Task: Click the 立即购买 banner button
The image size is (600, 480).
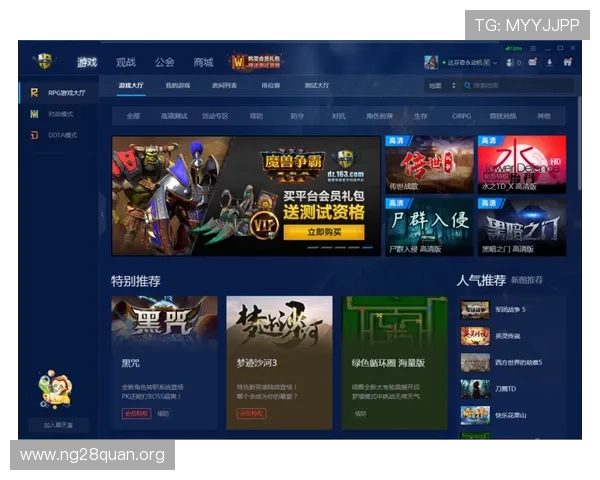Action: pyautogui.click(x=309, y=232)
